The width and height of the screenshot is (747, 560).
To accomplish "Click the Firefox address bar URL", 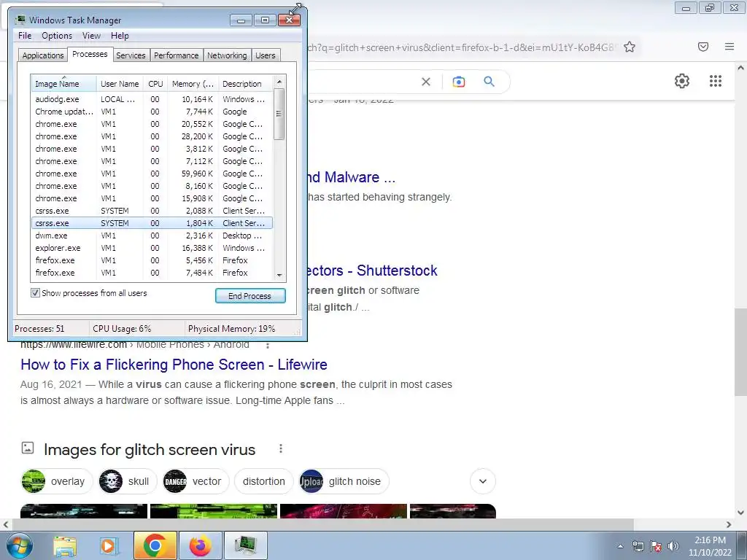I will [x=462, y=47].
